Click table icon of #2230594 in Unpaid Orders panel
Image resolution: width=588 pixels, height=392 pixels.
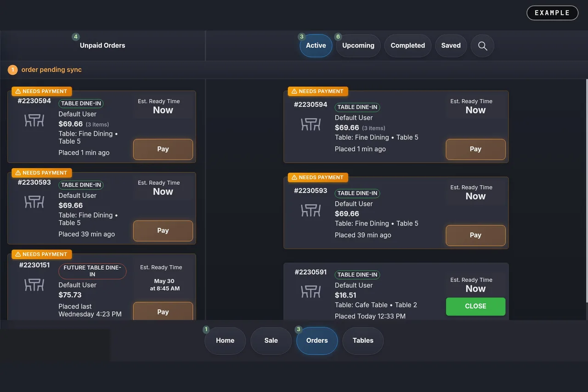point(34,120)
